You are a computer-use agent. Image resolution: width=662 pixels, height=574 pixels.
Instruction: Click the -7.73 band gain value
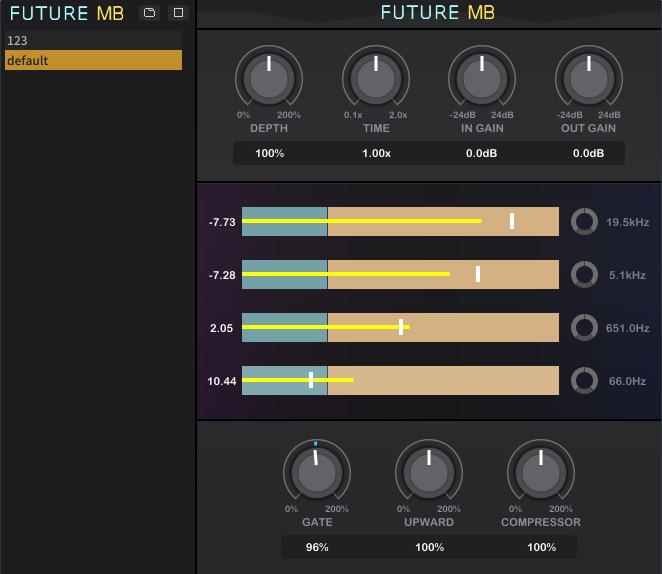(222, 222)
